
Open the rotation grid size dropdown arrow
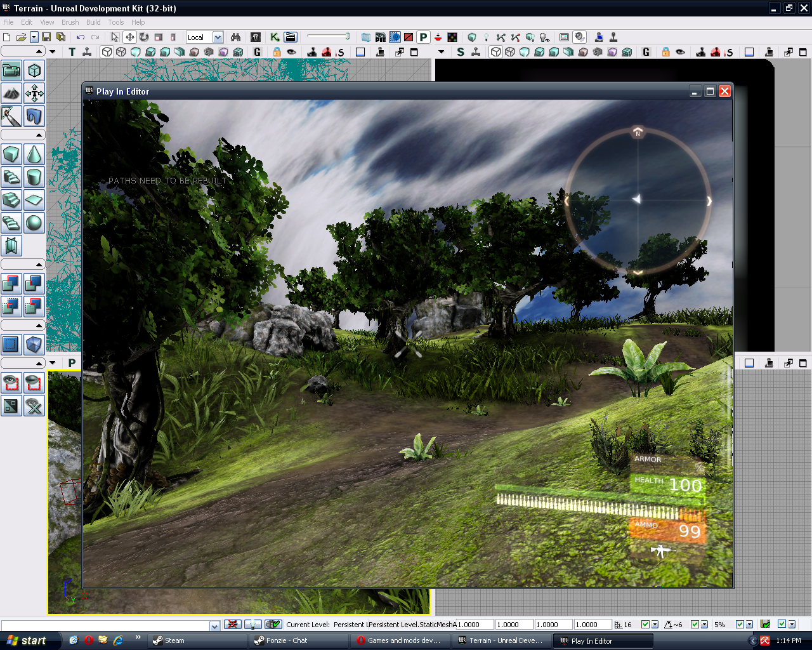click(x=704, y=625)
